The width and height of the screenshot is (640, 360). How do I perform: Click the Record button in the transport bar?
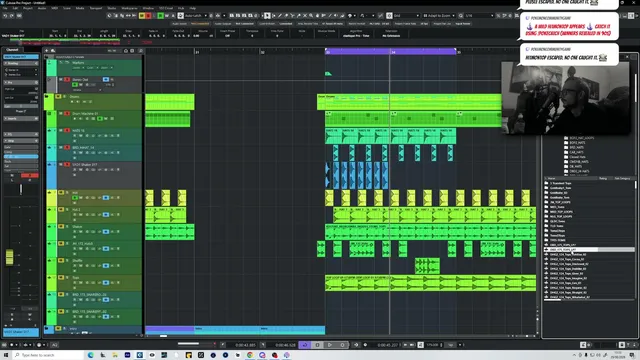(342, 345)
